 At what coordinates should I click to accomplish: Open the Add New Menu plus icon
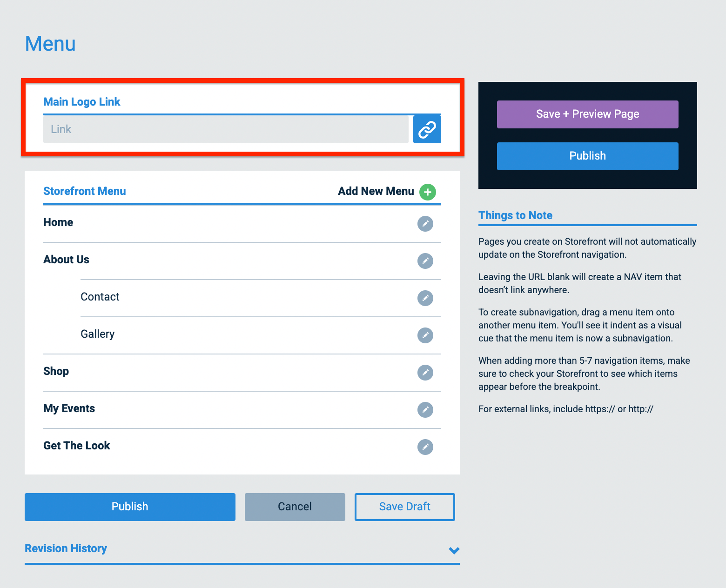(427, 192)
